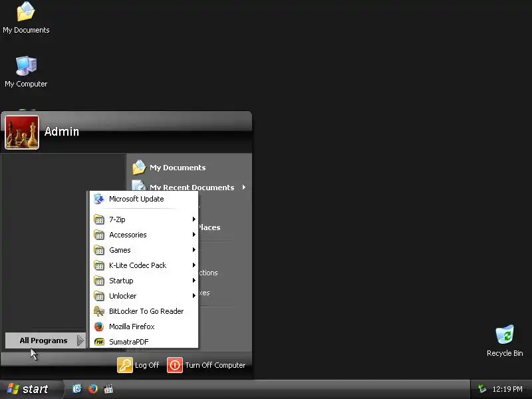
Task: Expand the Startup submenu arrow
Action: click(x=194, y=280)
